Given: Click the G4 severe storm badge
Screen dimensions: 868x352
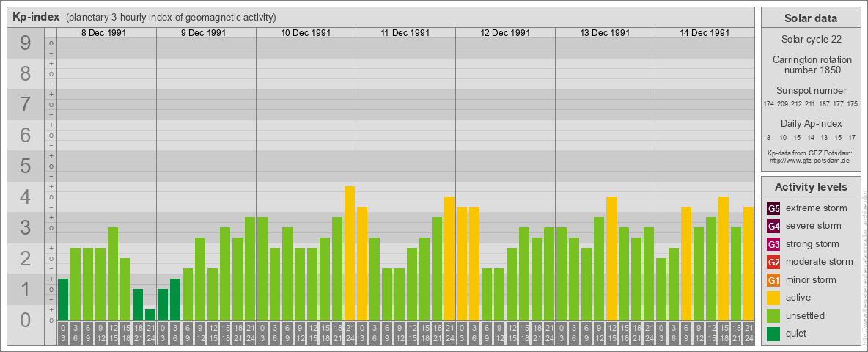Looking at the screenshot, I should coord(773,227).
